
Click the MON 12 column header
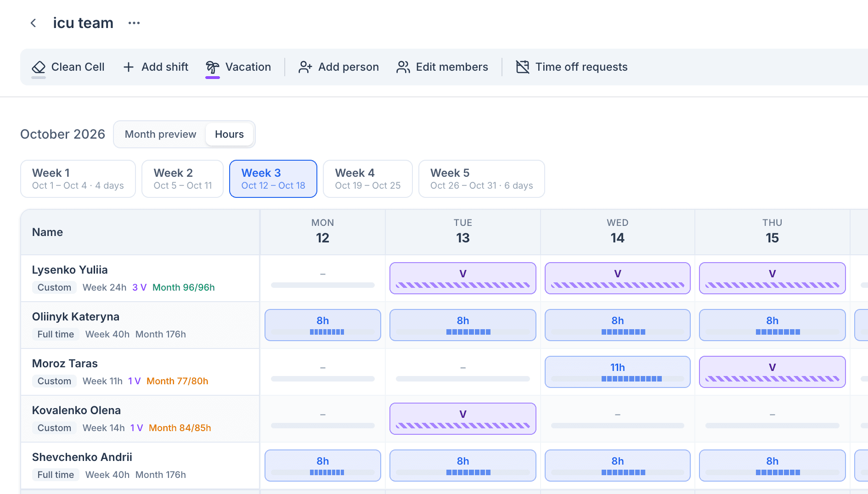[x=323, y=232]
